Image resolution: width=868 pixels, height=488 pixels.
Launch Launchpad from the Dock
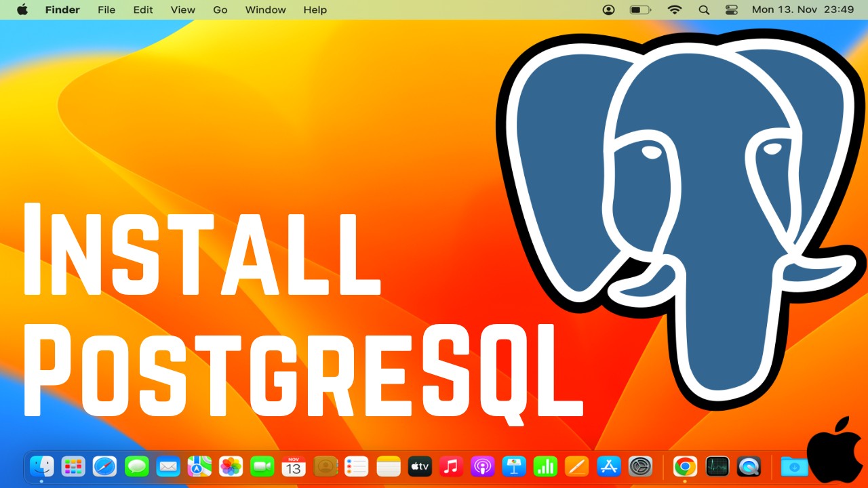73,466
